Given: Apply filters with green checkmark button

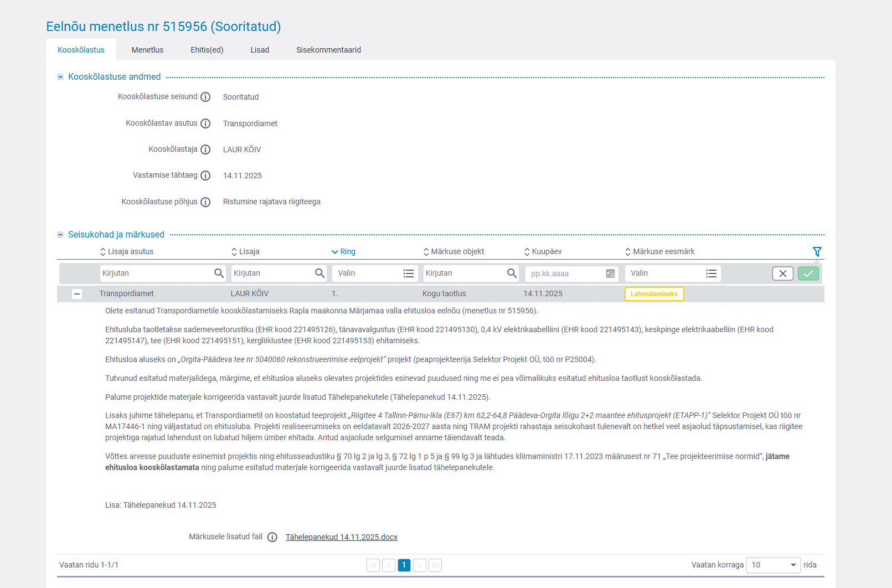Looking at the screenshot, I should point(808,274).
